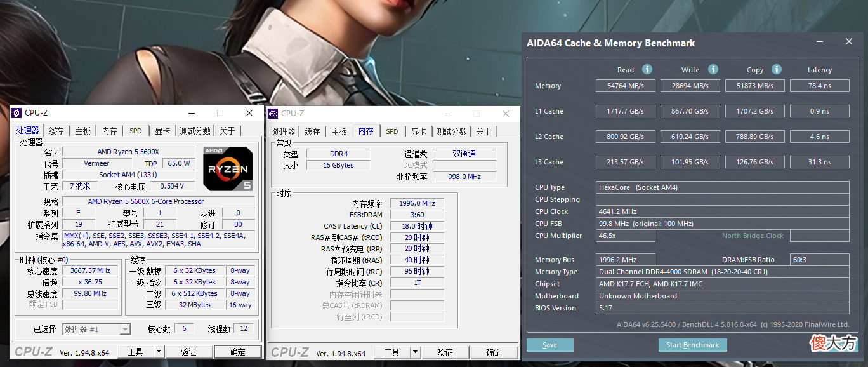
Task: Click Start Benchmark button in AIDA64
Action: click(692, 345)
